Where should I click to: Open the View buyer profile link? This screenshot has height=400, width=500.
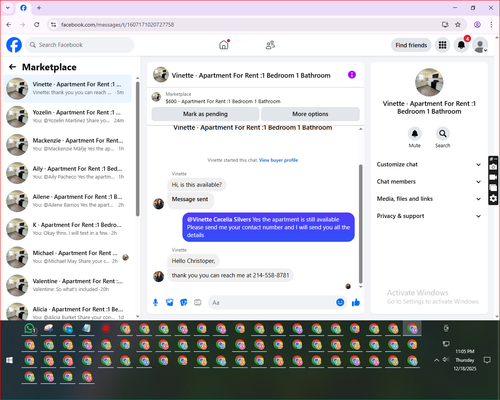[x=278, y=160]
